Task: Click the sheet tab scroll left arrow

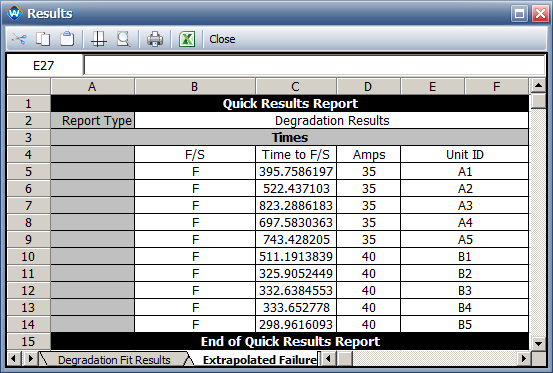Action: point(14,359)
